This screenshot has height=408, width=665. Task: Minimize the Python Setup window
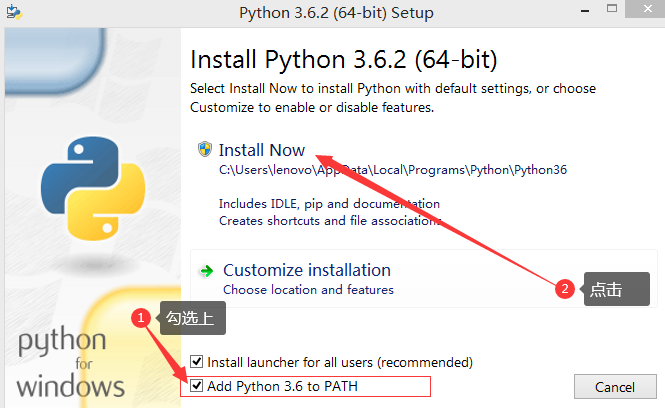[585, 11]
